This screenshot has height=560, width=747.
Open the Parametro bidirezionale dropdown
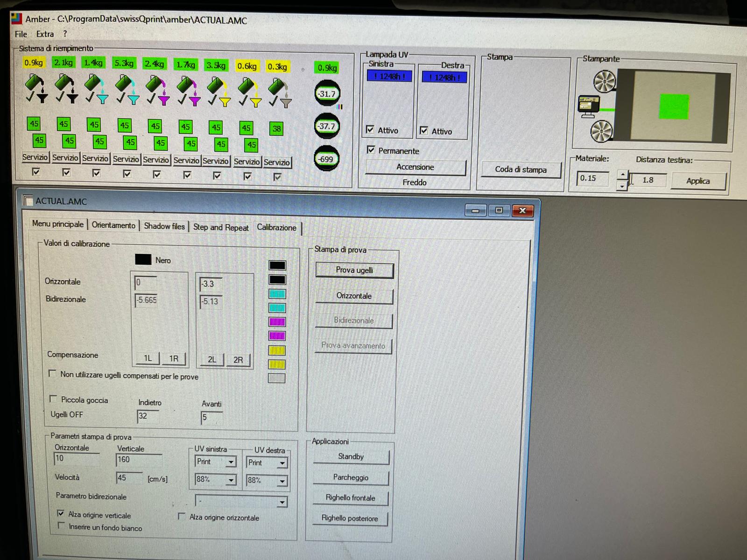point(282,502)
